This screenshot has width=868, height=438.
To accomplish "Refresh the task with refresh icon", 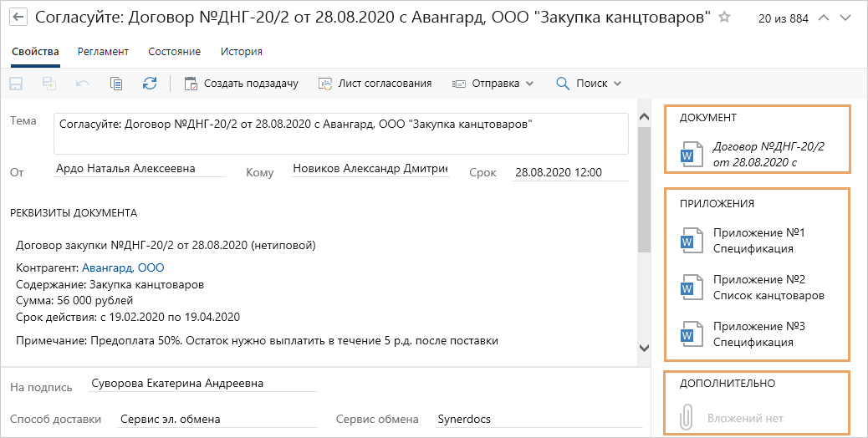I will click(150, 83).
